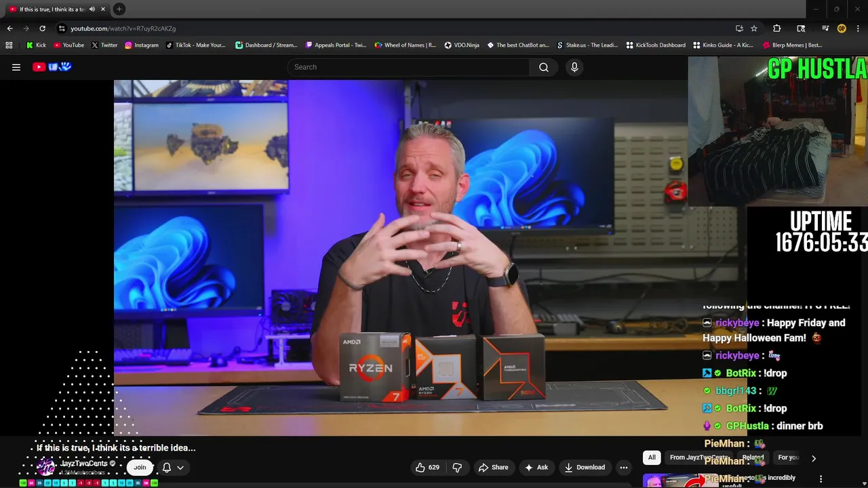Open the browser extensions puzzle icon

(x=776, y=28)
